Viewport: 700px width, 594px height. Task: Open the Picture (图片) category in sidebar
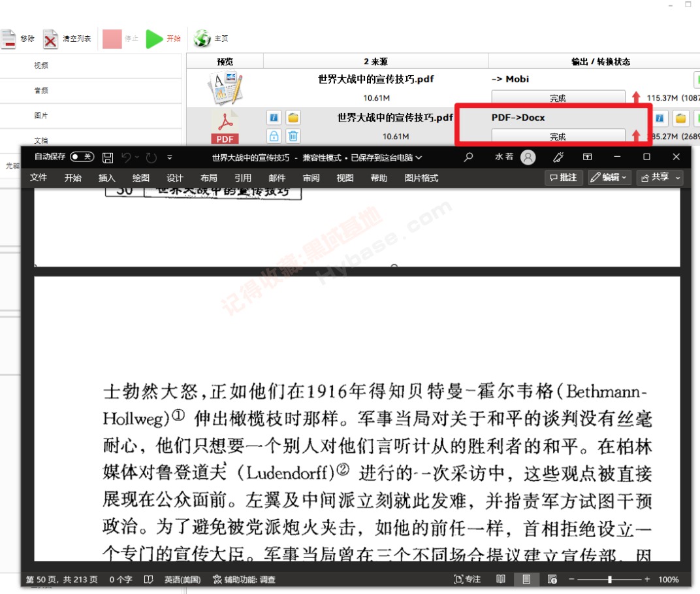(x=41, y=115)
